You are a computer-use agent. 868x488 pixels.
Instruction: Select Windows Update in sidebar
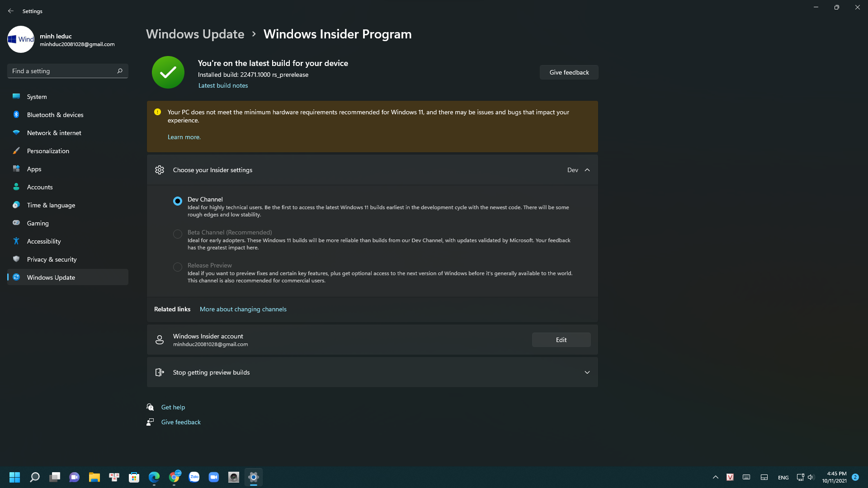(x=68, y=277)
